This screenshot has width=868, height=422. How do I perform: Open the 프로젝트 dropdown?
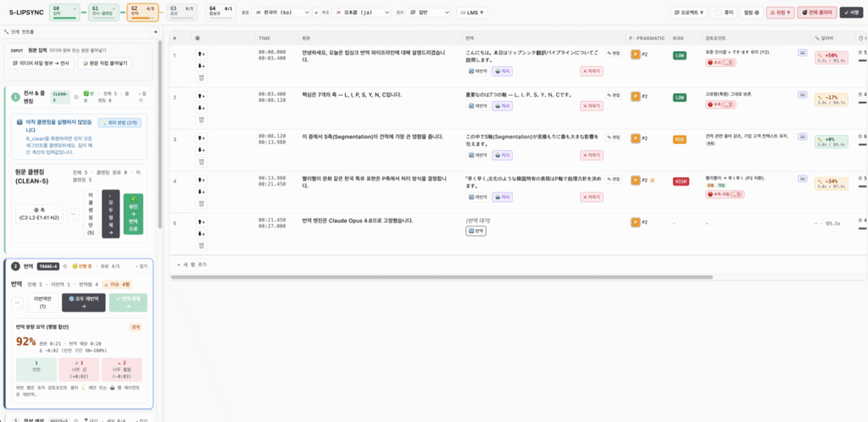tap(689, 12)
